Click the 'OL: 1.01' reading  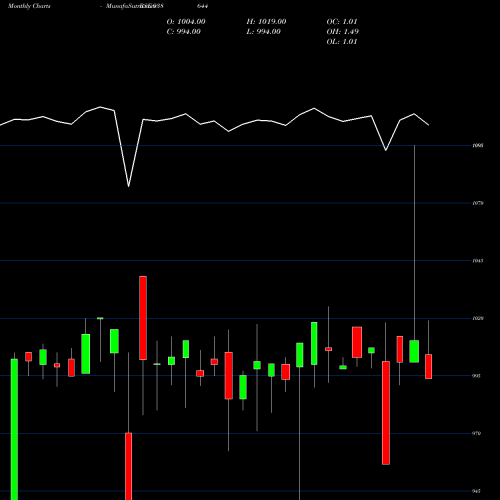(342, 42)
